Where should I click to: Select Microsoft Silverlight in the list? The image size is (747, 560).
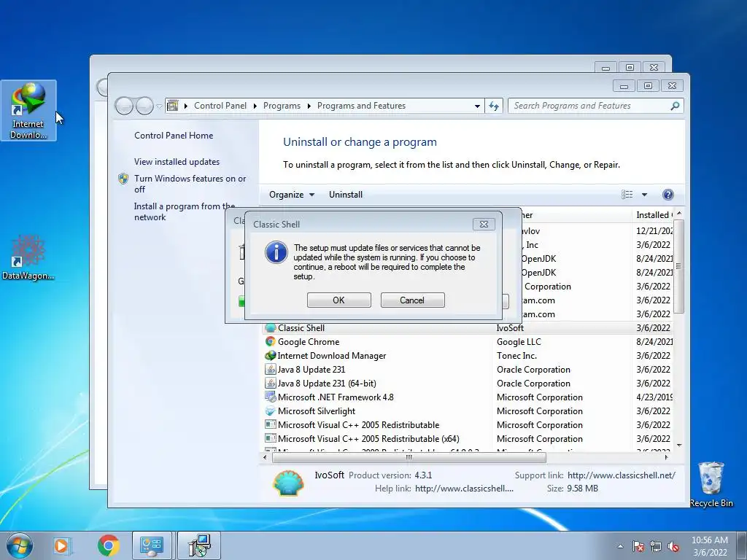coord(468,411)
